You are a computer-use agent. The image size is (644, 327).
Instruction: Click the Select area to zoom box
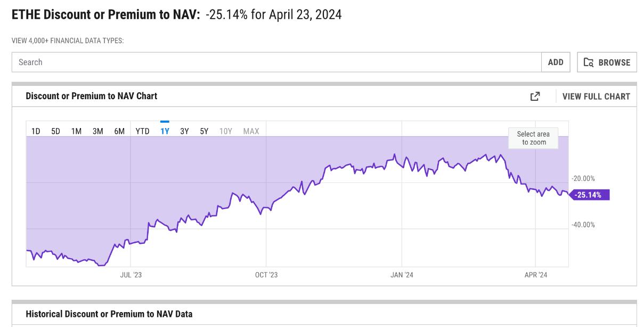point(533,138)
